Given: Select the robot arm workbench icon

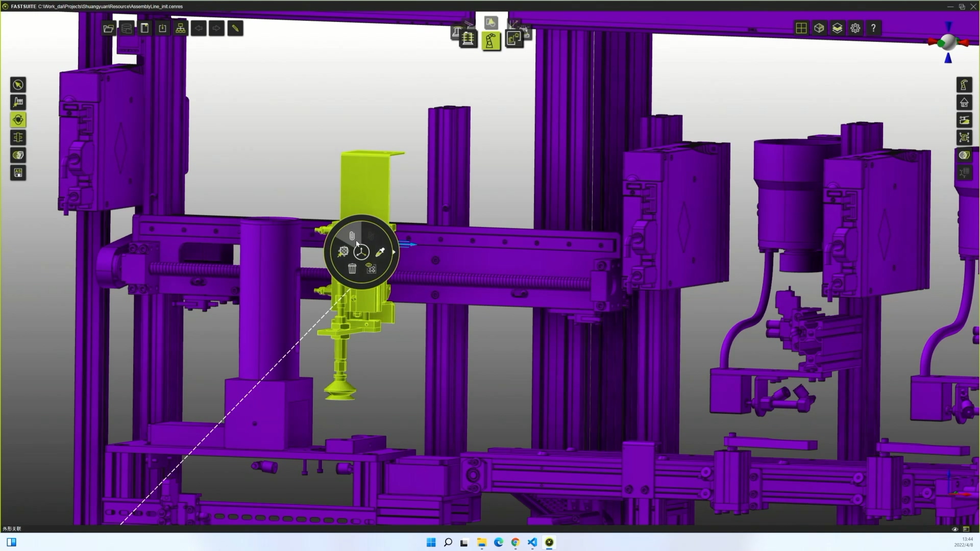Looking at the screenshot, I should pos(491,41).
